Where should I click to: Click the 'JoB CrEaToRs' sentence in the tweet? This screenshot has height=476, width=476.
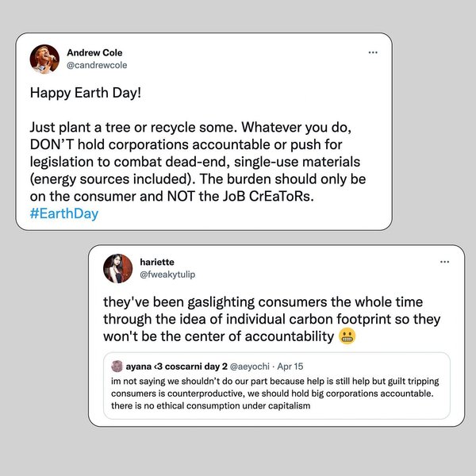pos(265,196)
